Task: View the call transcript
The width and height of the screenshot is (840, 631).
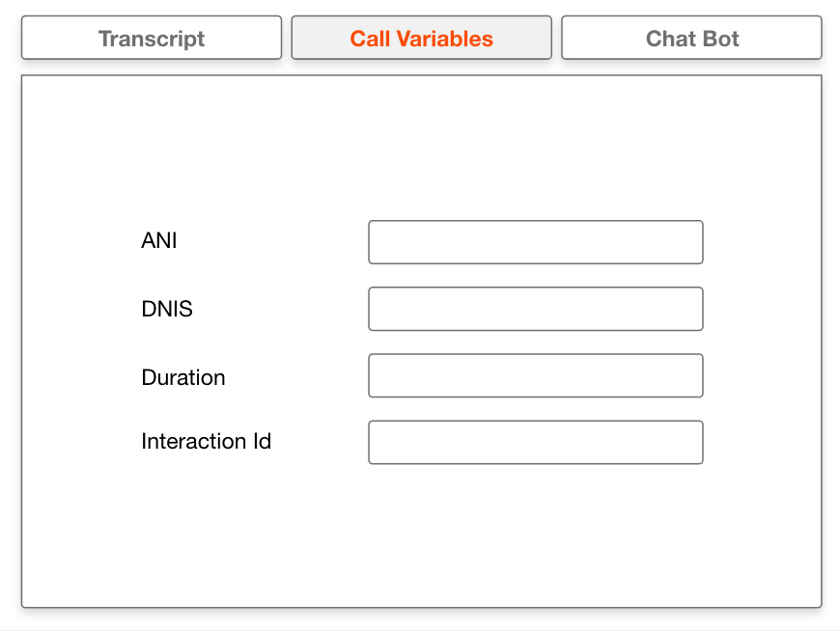Action: pos(152,39)
